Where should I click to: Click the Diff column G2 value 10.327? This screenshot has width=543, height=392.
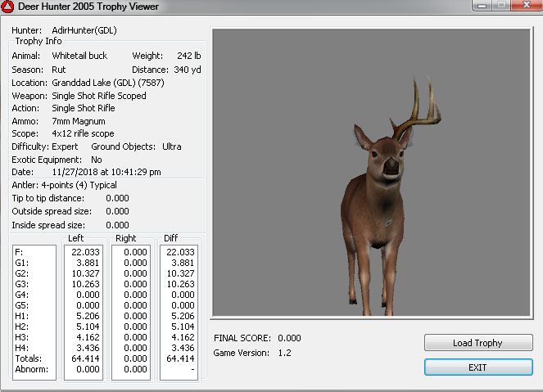pos(181,273)
